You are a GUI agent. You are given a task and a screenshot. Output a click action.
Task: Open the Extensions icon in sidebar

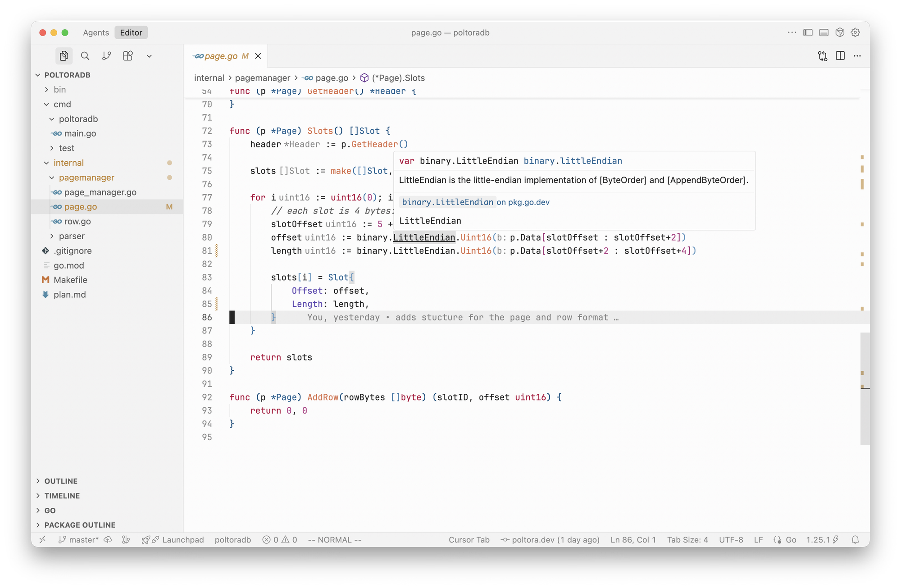point(128,56)
